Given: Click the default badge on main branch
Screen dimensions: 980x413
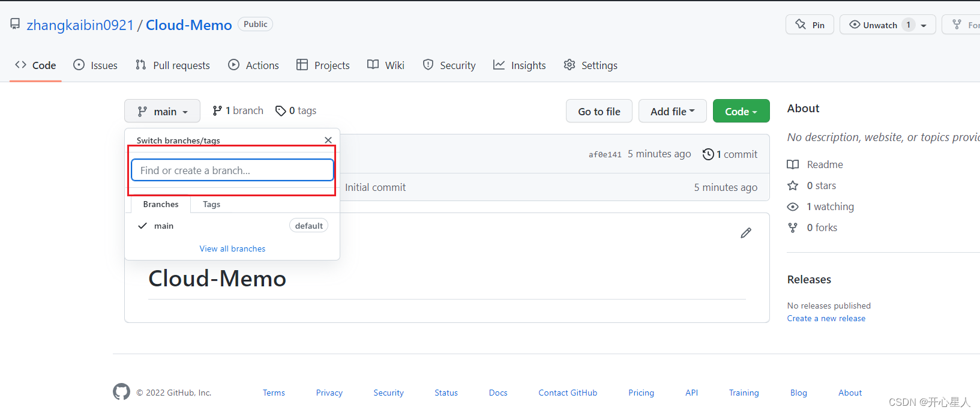Looking at the screenshot, I should [x=308, y=226].
